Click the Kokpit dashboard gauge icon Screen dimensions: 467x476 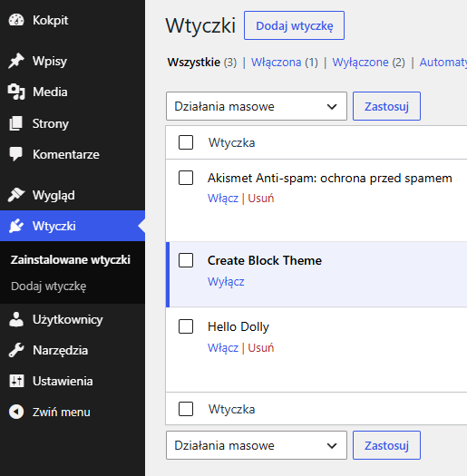click(16, 20)
